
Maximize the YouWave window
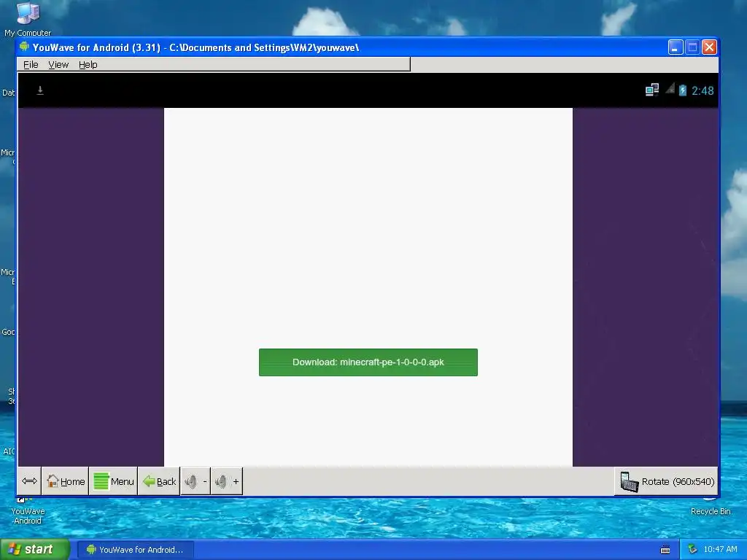692,47
